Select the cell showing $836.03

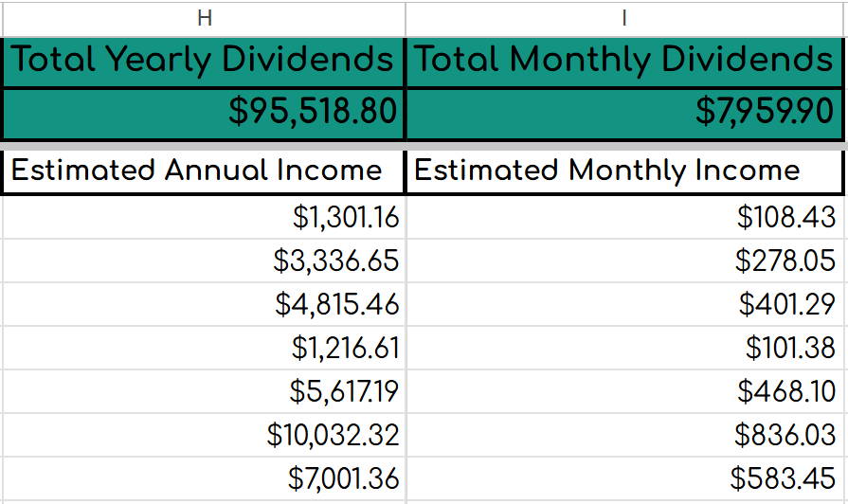point(624,436)
